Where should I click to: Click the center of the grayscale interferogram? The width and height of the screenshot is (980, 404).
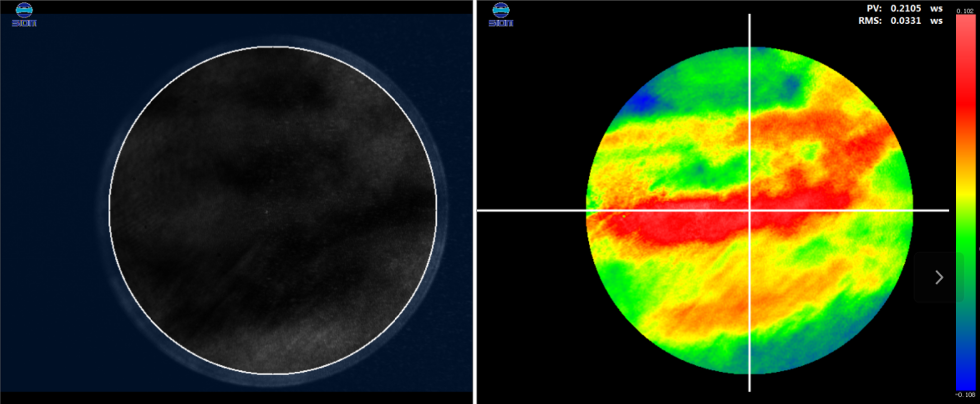pyautogui.click(x=273, y=210)
